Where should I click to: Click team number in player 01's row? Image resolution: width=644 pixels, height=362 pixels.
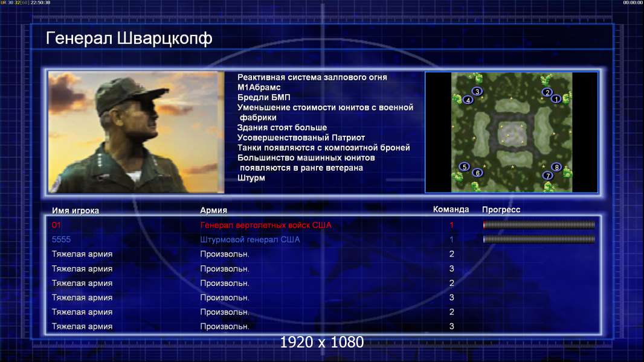click(x=451, y=224)
